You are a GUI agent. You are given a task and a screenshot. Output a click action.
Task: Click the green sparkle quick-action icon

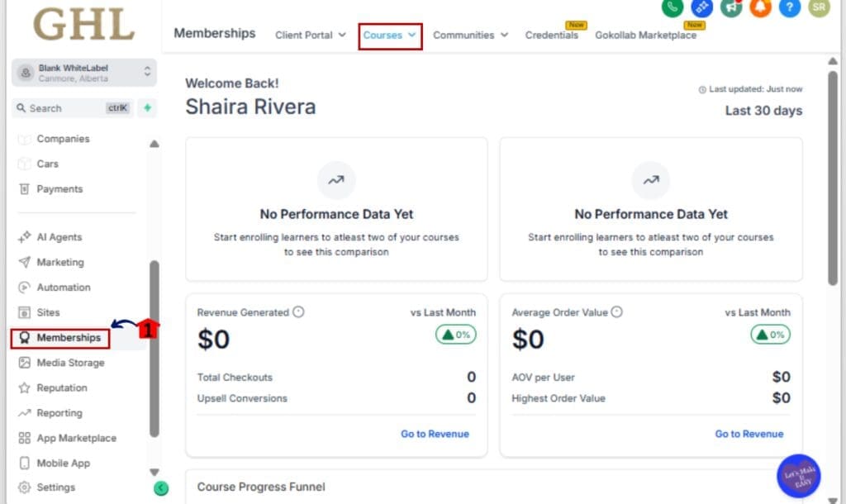coord(147,108)
